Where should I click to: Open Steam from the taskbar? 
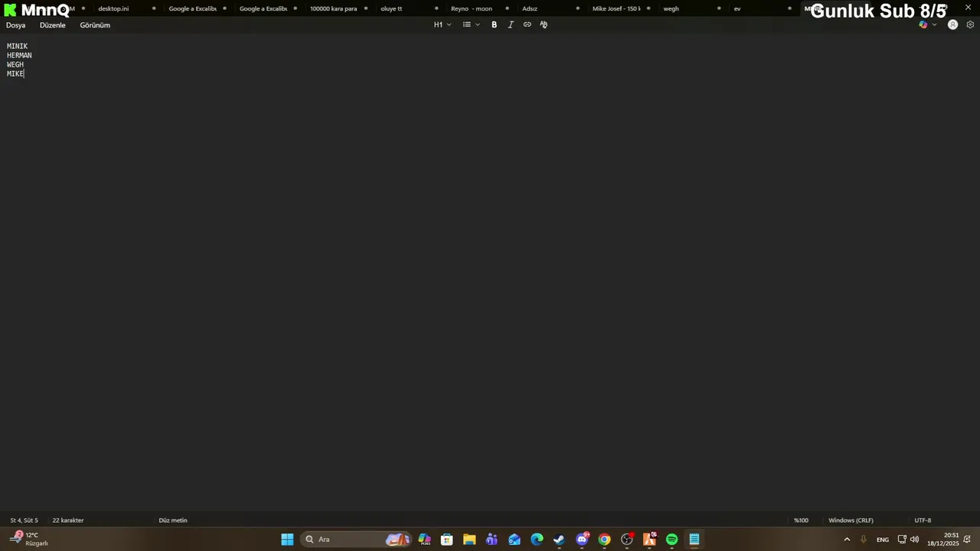click(559, 540)
